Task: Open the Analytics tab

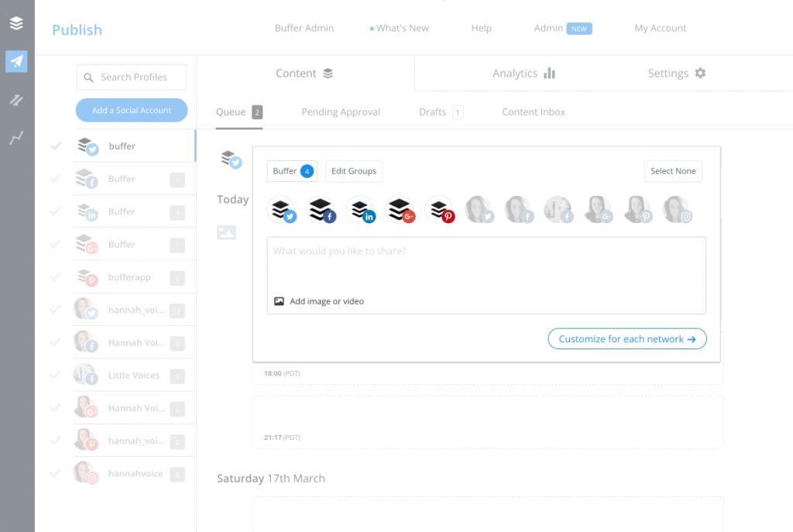Action: (524, 74)
